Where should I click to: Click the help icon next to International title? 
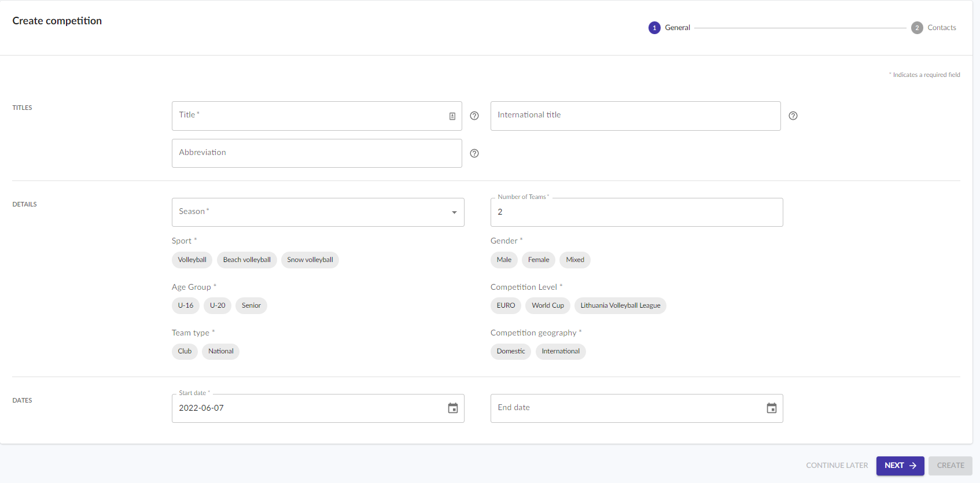pyautogui.click(x=793, y=116)
